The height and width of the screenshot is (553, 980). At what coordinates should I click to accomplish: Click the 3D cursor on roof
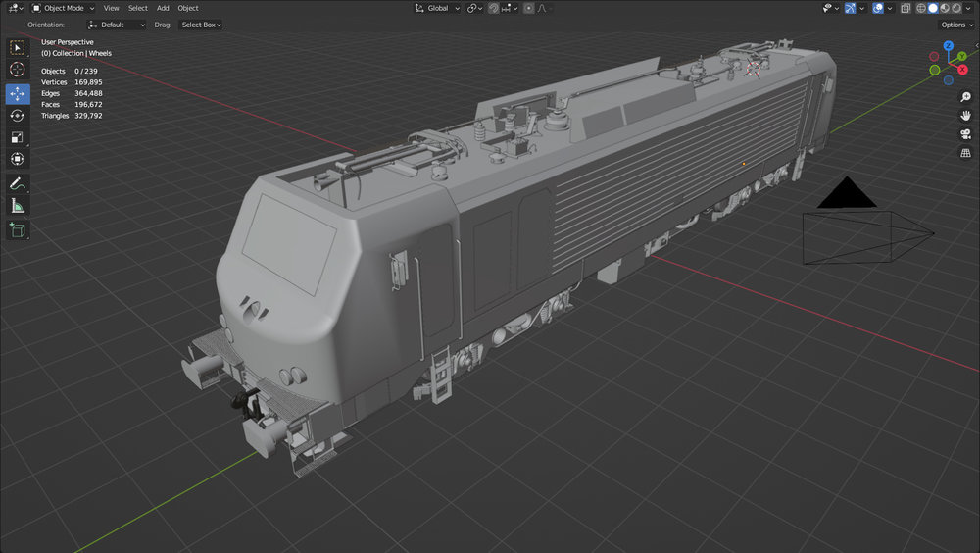(x=754, y=69)
